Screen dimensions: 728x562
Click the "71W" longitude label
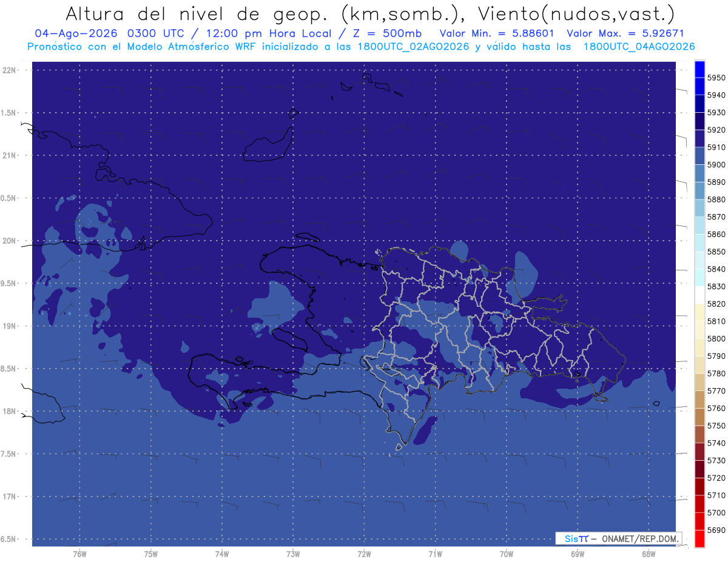pyautogui.click(x=435, y=554)
